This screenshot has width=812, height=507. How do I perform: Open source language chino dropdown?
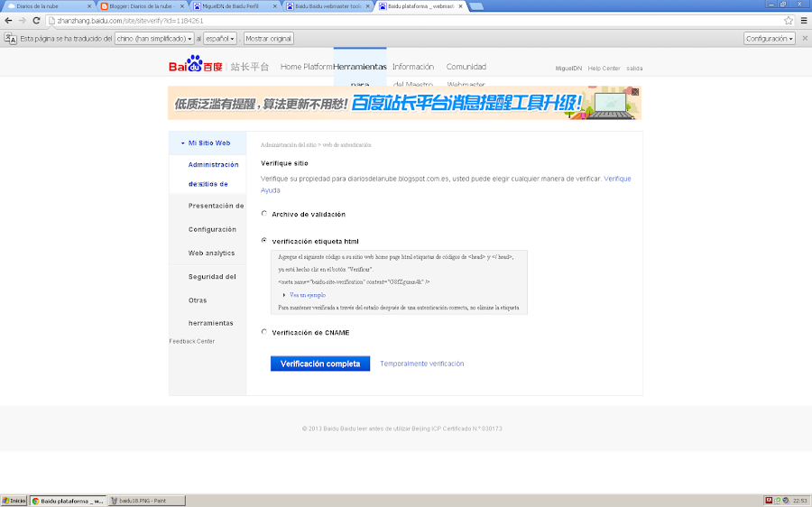[153, 39]
